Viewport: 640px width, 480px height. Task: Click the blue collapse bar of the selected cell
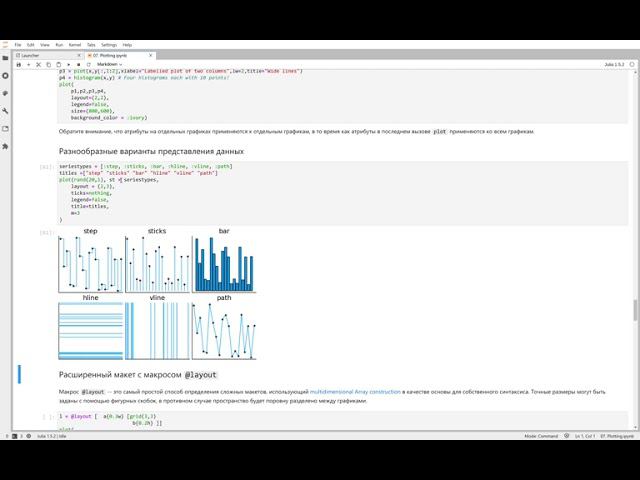(19, 374)
